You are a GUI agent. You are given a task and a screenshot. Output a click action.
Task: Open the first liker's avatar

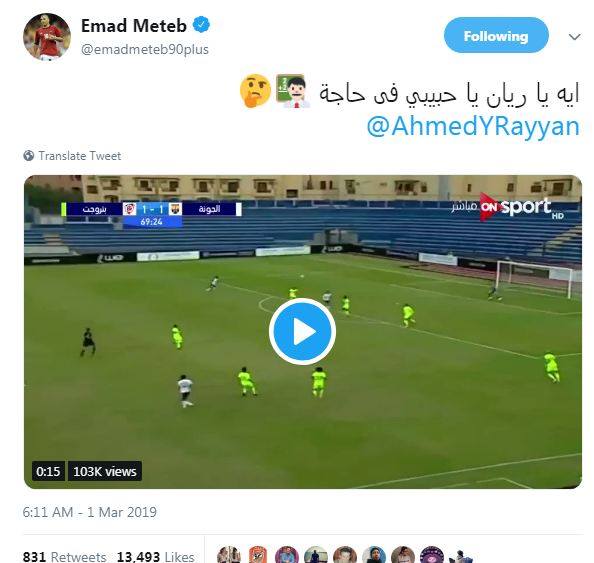[229, 555]
